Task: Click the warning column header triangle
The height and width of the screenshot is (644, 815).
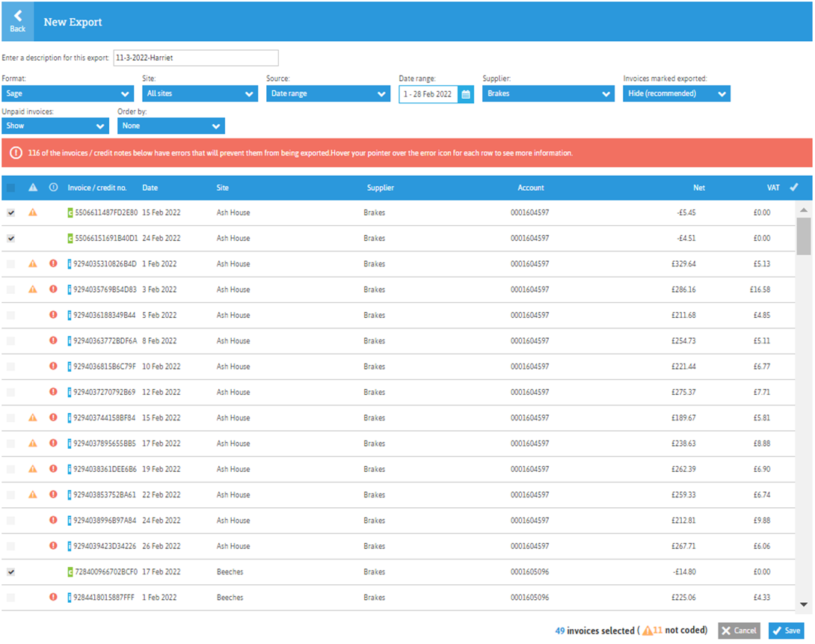Action: (33, 188)
